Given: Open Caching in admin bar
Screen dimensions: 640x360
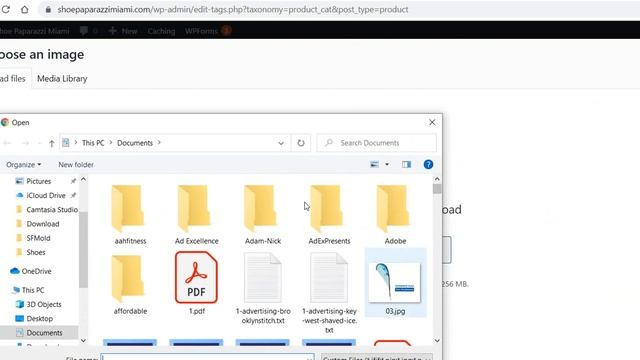Looking at the screenshot, I should coord(161,31).
